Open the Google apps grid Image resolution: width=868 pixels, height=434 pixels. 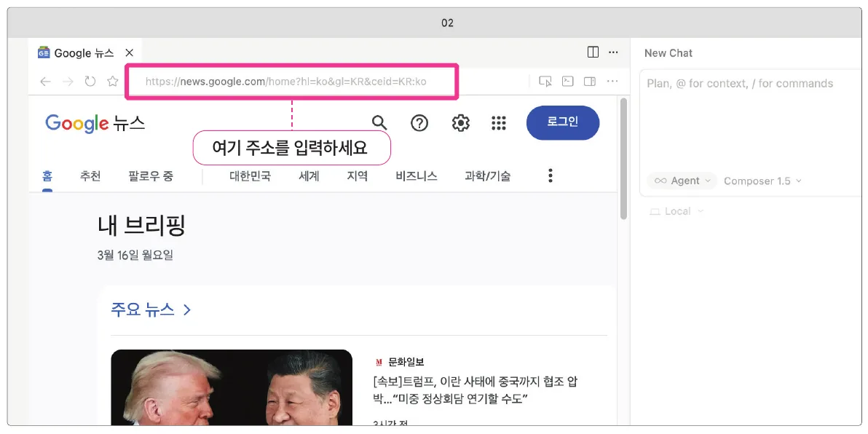point(499,123)
